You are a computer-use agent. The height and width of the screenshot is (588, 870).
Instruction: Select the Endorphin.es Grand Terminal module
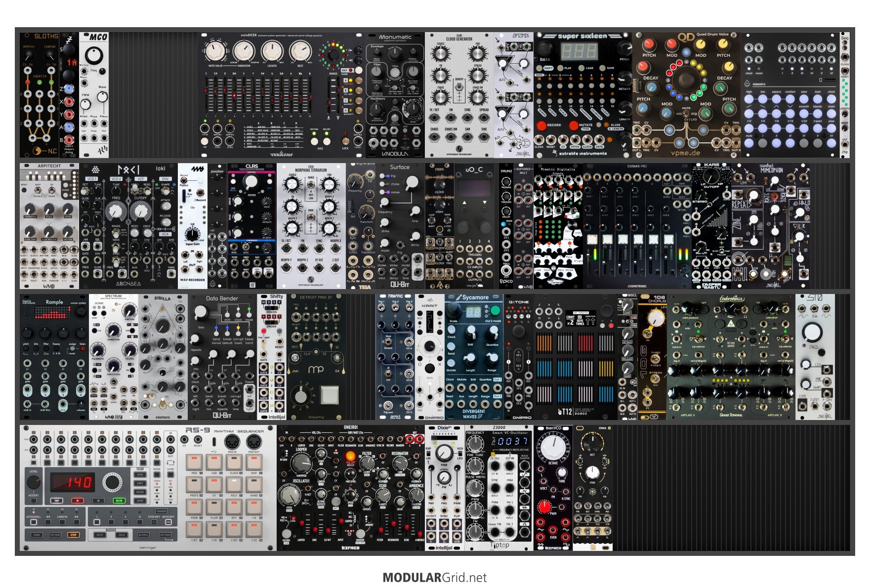[731, 357]
